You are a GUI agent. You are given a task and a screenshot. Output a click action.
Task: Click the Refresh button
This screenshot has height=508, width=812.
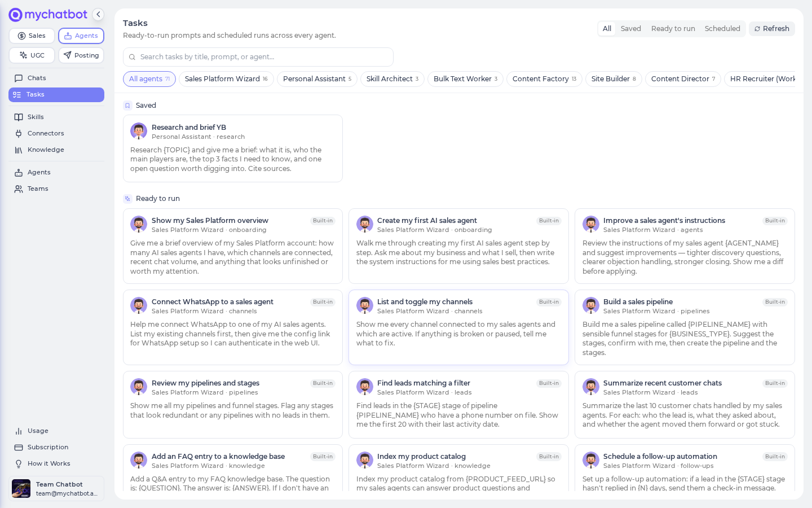772,29
